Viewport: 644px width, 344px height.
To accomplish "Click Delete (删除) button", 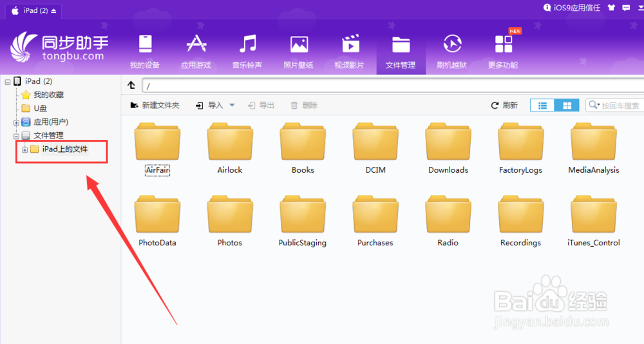I will tap(304, 106).
